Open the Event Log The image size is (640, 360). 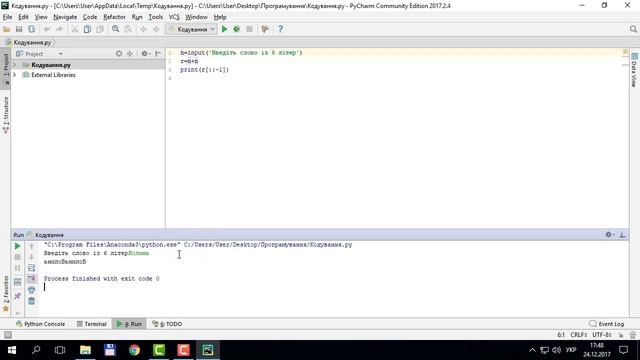point(607,324)
